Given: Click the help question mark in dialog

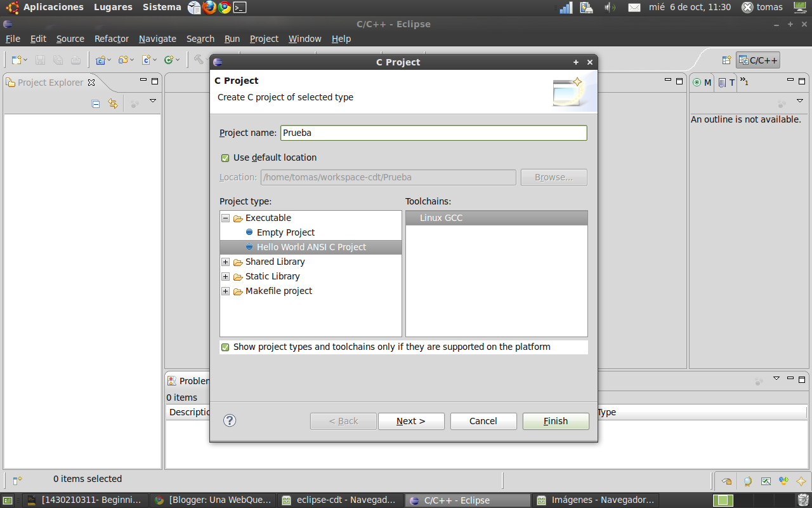Looking at the screenshot, I should point(230,420).
